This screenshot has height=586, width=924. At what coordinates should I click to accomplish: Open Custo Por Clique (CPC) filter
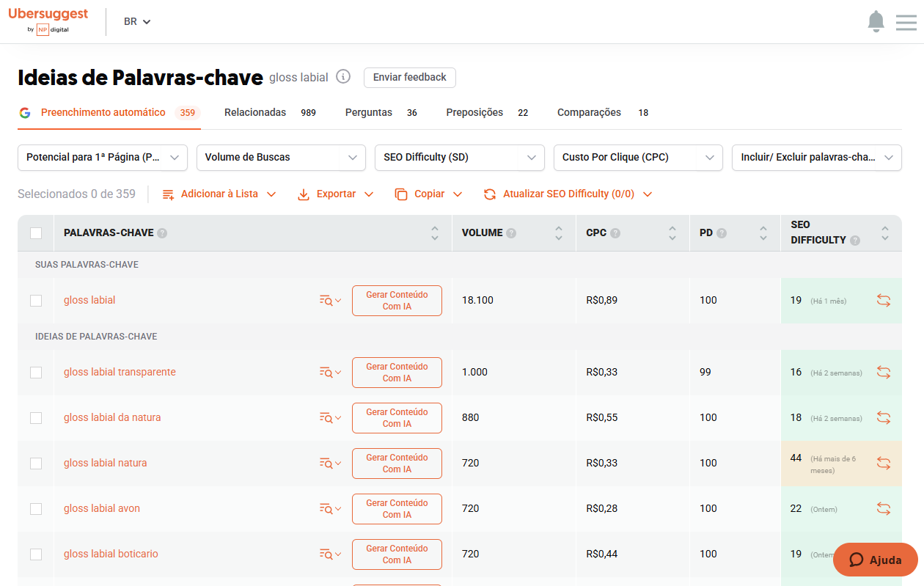(x=638, y=157)
